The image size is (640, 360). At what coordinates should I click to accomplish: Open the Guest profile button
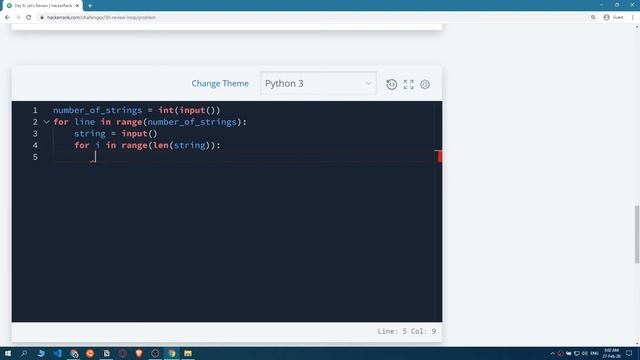(613, 17)
